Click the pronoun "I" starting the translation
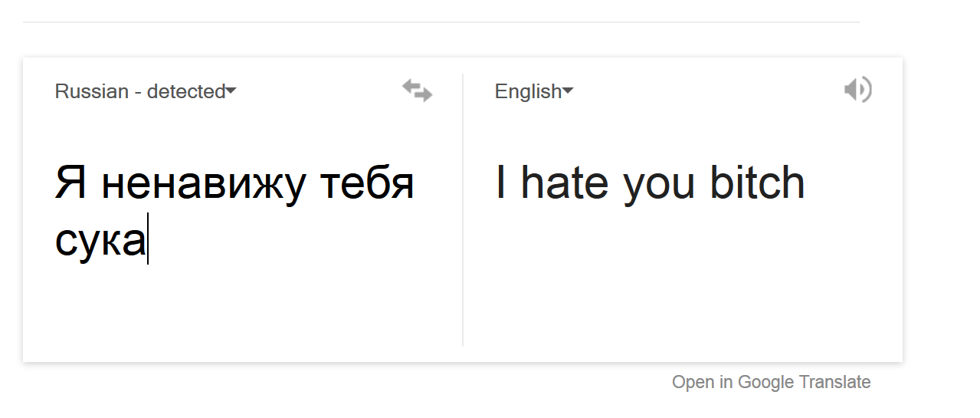The height and width of the screenshot is (418, 980). (501, 183)
